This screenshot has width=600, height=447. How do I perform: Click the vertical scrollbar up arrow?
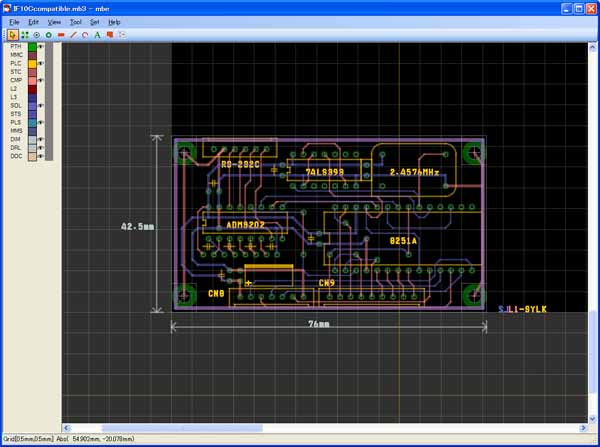point(592,47)
